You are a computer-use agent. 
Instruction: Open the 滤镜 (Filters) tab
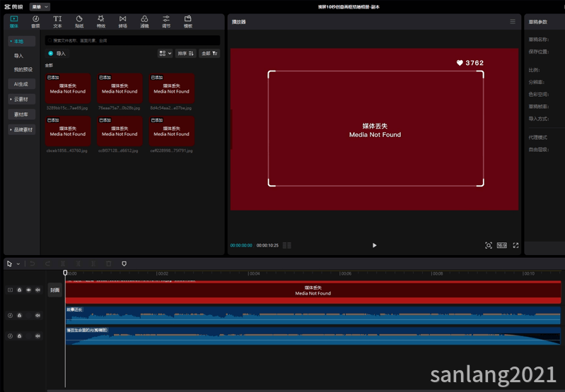pyautogui.click(x=144, y=22)
